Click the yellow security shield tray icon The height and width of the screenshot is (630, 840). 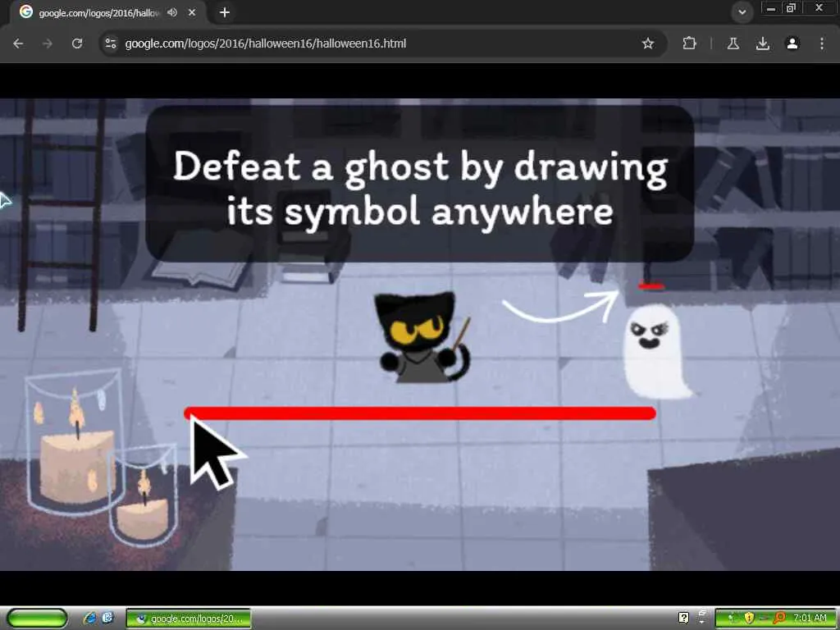tap(749, 619)
